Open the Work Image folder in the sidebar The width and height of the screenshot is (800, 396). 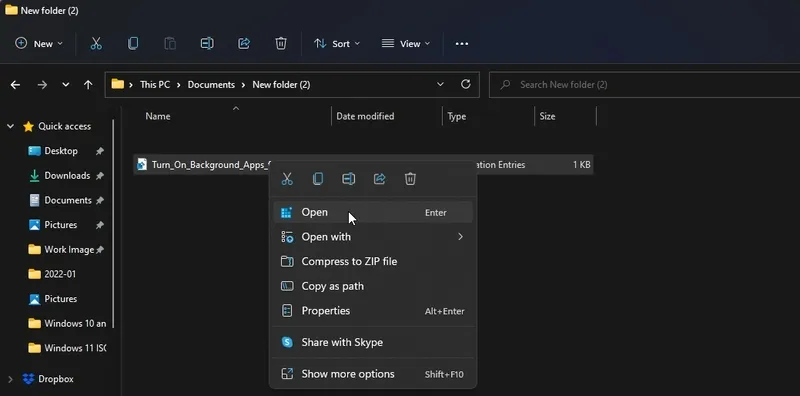coord(61,250)
